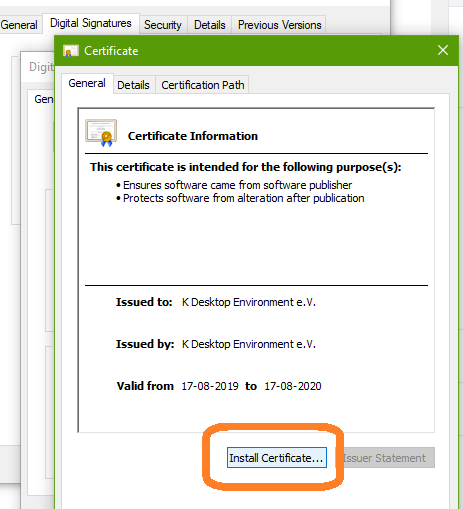Click the Certificate Information heading
463x509 pixels.
[193, 136]
